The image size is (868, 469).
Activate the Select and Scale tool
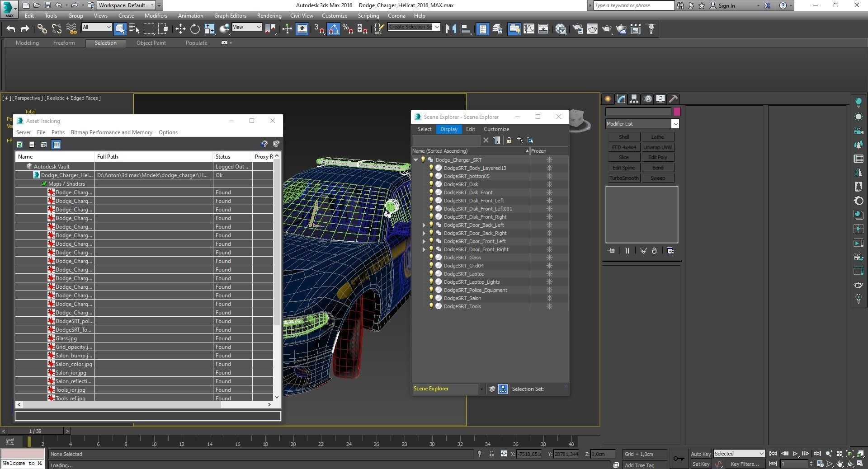(x=209, y=29)
